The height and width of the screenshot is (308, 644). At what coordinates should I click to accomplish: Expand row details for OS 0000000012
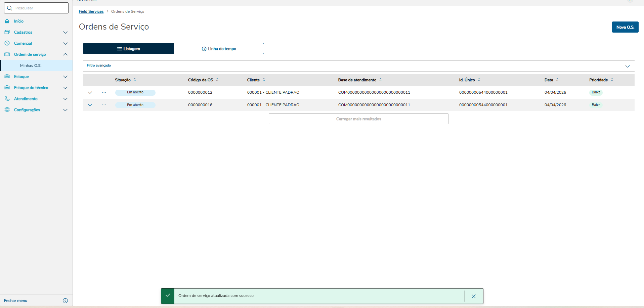[90, 92]
